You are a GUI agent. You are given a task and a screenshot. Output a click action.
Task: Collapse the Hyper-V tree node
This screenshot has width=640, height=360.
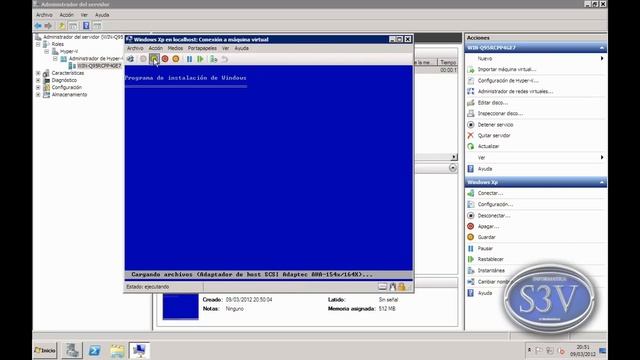47,51
